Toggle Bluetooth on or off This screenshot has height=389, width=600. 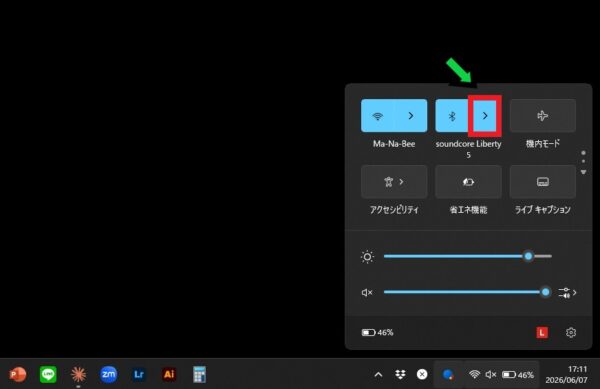click(452, 116)
